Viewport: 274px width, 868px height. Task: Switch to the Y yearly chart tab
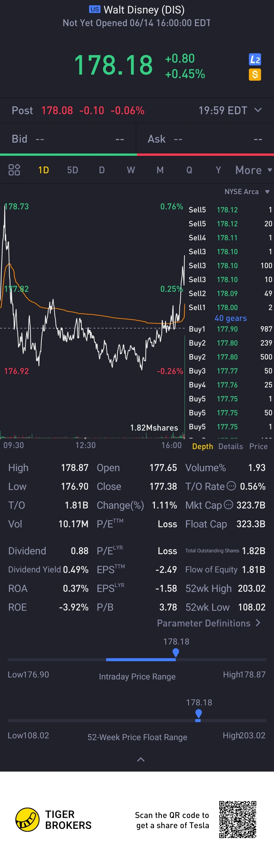[x=218, y=170]
